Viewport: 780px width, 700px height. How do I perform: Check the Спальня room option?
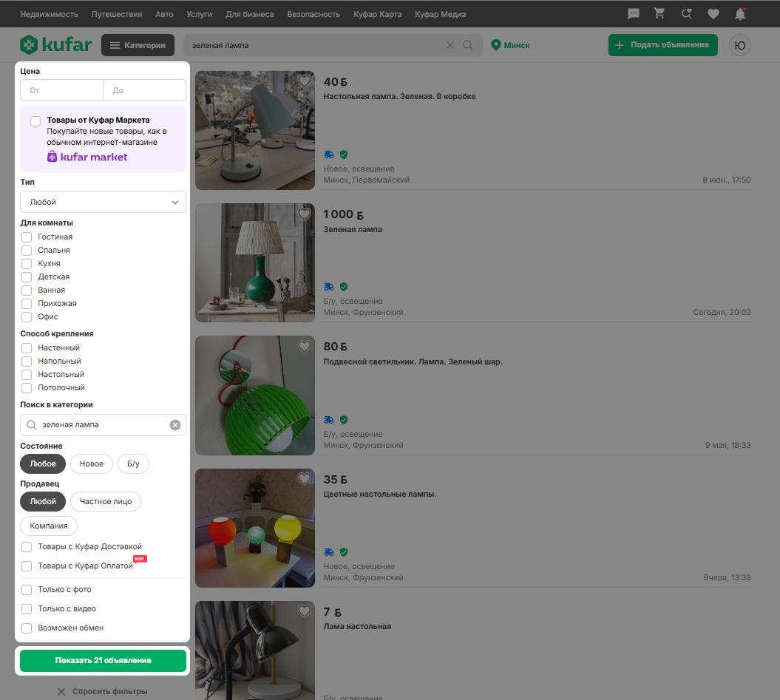[27, 251]
